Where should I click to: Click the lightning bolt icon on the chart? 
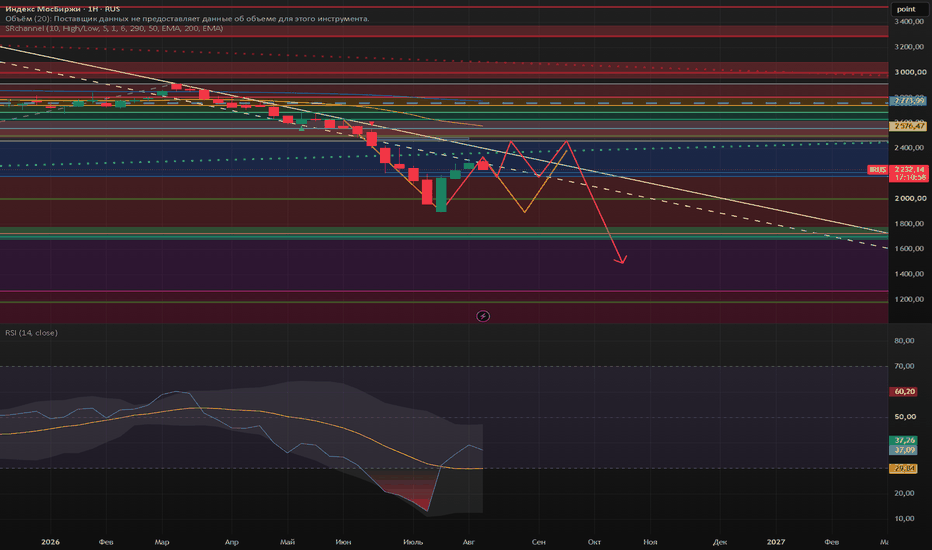pyautogui.click(x=483, y=316)
